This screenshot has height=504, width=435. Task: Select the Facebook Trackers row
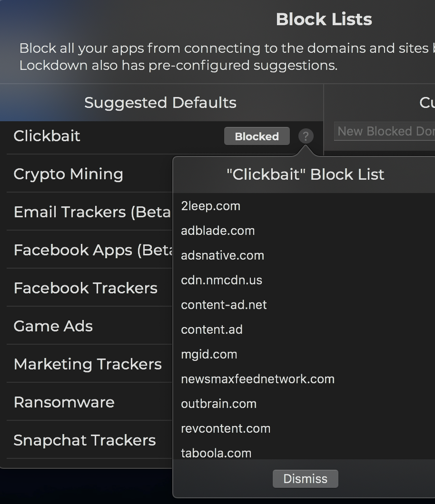coord(86,288)
